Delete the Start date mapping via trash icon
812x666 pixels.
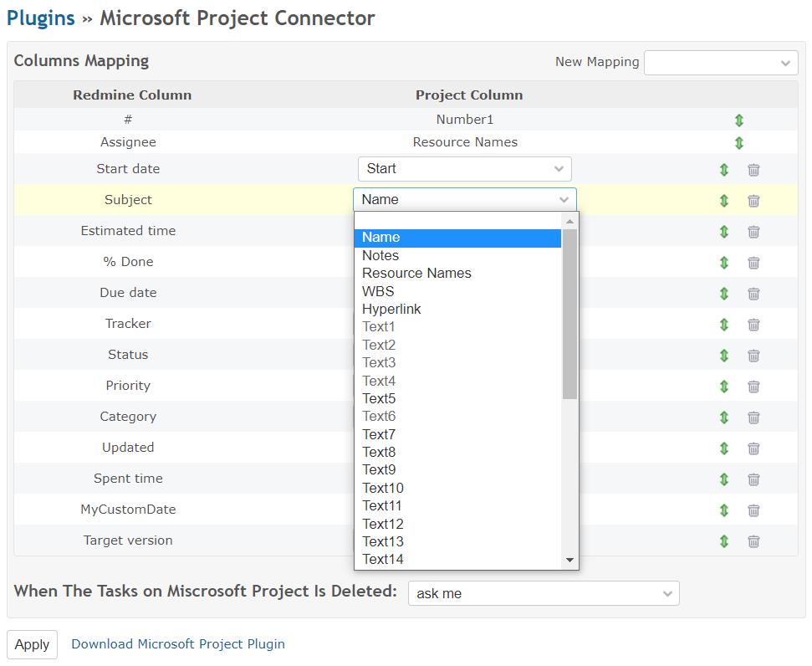(x=753, y=170)
